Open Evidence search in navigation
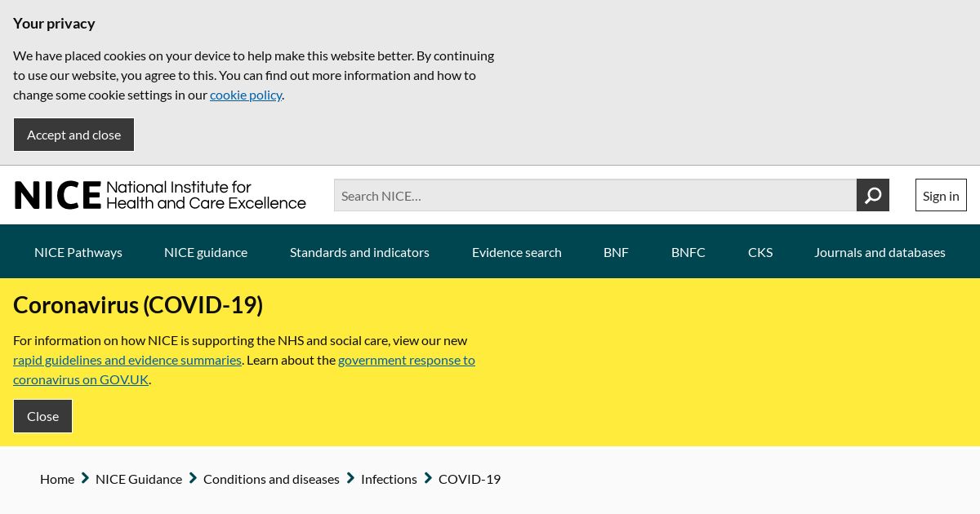The width and height of the screenshot is (980, 514). point(517,252)
